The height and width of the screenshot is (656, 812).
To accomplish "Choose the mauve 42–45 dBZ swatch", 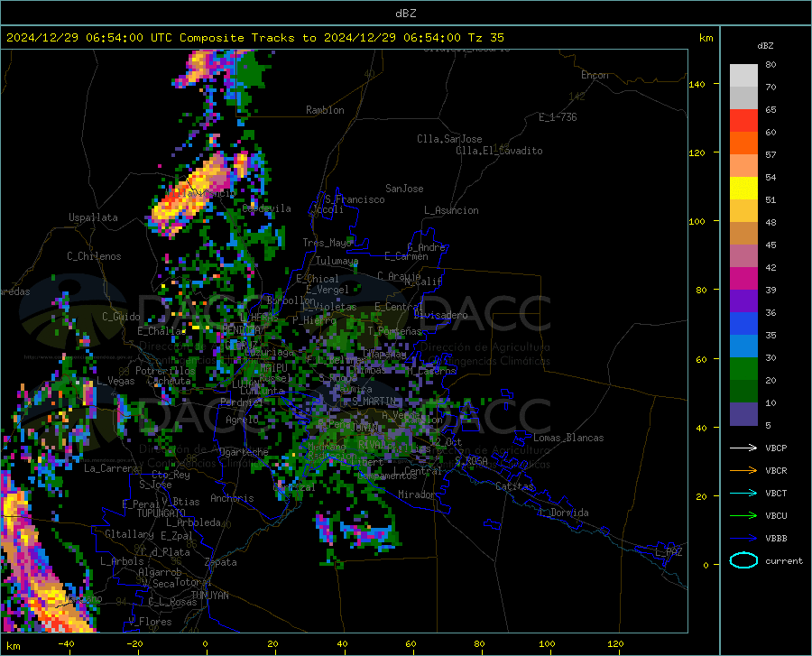I will click(743, 256).
